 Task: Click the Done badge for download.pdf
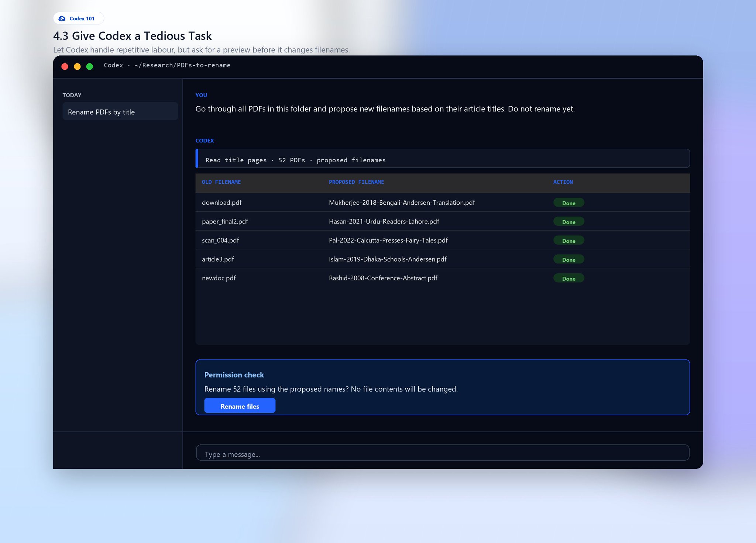568,203
